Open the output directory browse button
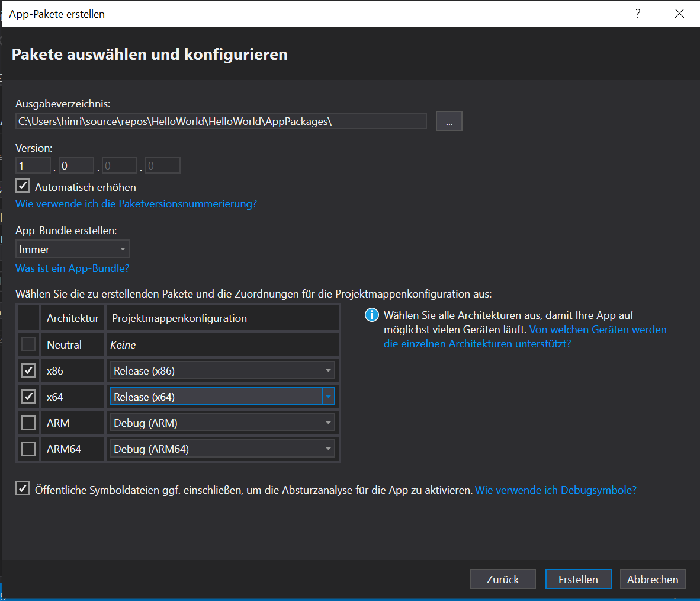The height and width of the screenshot is (601, 700). [x=449, y=122]
